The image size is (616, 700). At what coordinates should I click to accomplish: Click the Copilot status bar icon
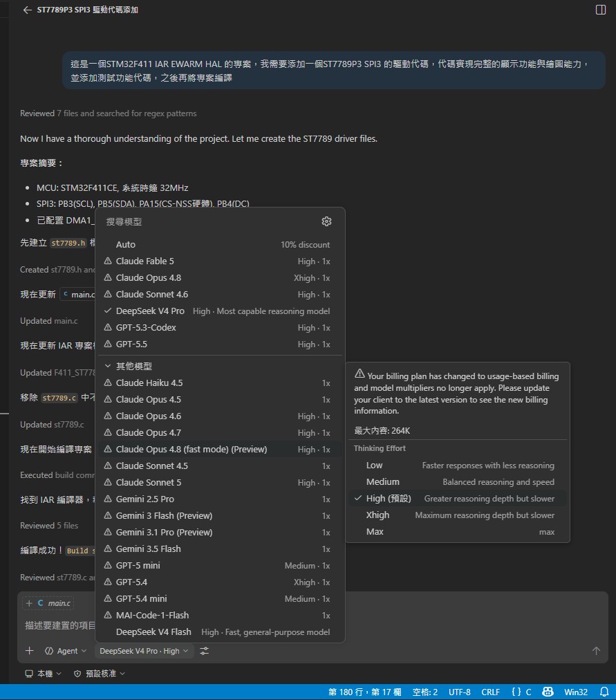pyautogui.click(x=548, y=692)
